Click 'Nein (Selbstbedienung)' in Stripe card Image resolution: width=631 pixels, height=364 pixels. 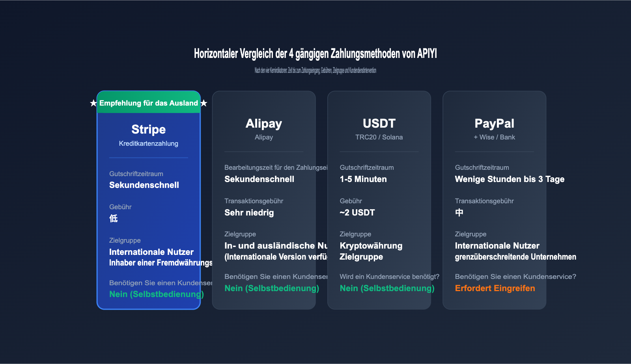157,294
